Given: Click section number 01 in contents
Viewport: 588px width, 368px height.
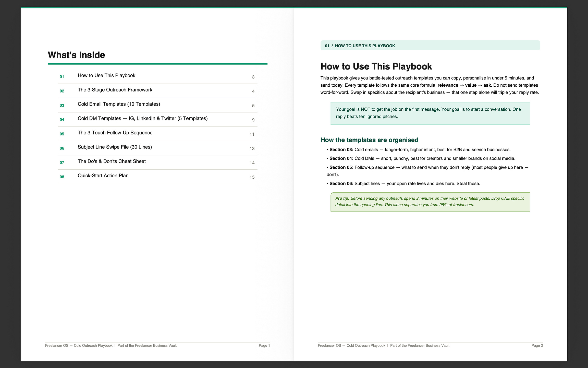Looking at the screenshot, I should pyautogui.click(x=62, y=77).
